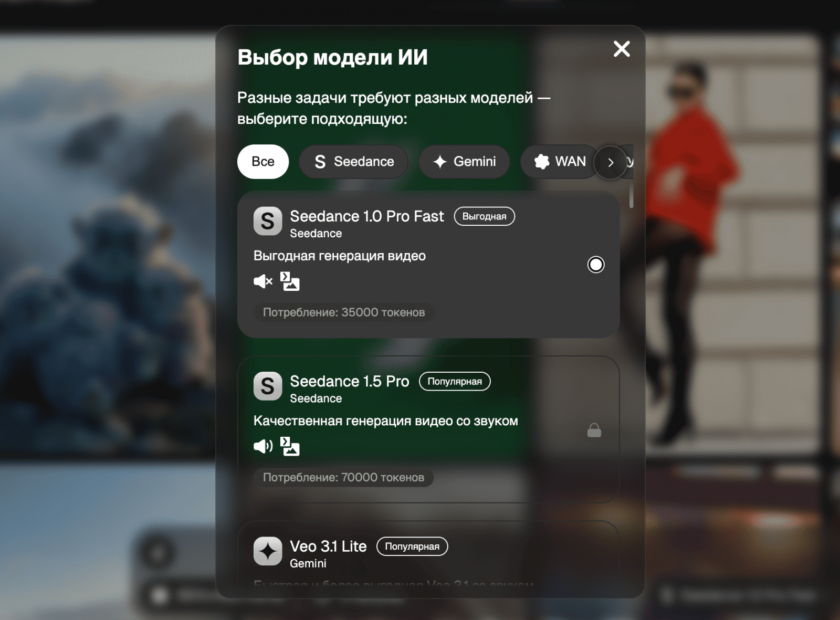
Task: Close the AI model selection dialog
Action: [x=622, y=49]
